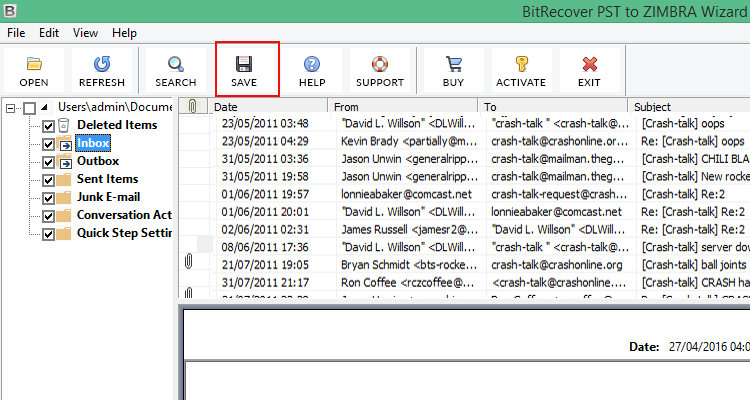Select Bryan Schmidt email row
Screen dimensions: 750x400
tap(464, 265)
